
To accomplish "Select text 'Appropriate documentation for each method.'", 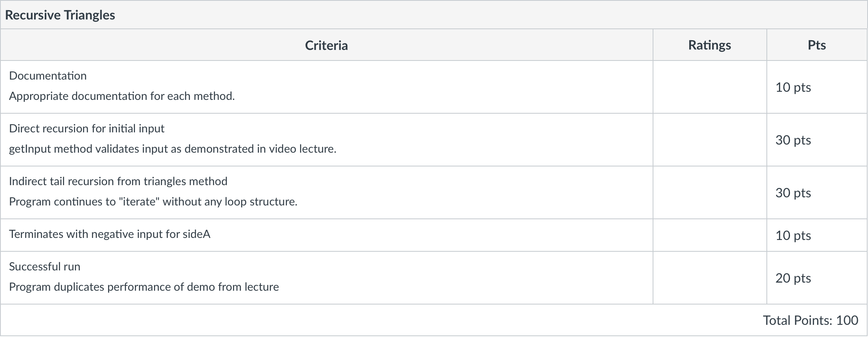I will (122, 96).
